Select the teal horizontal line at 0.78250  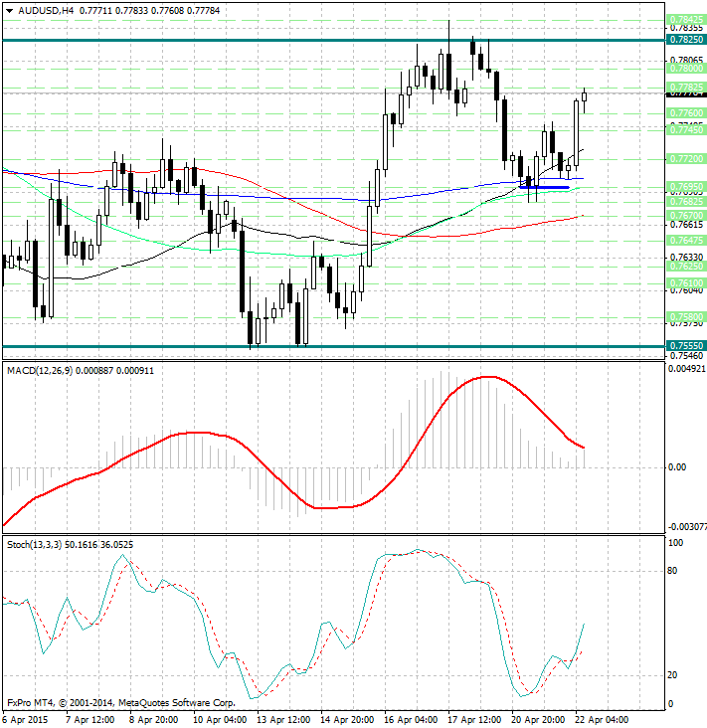tap(334, 41)
